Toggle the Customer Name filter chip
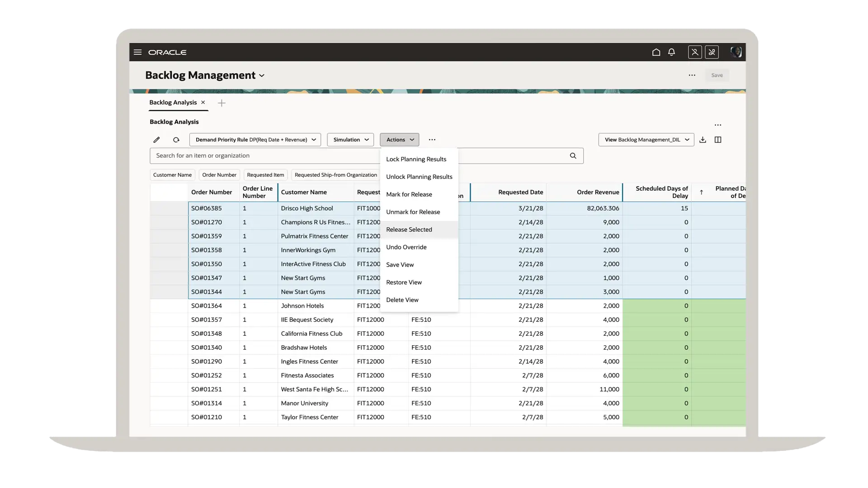This screenshot has height=488, width=868. tap(172, 175)
